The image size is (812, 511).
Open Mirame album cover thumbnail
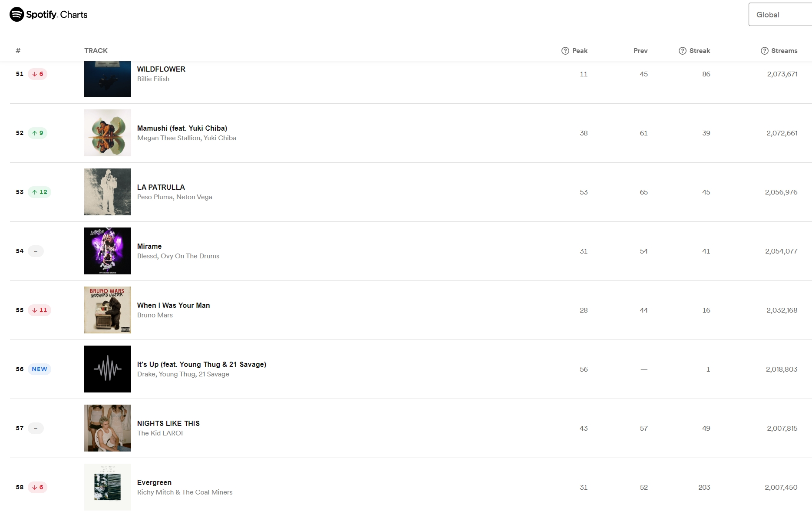coord(108,251)
